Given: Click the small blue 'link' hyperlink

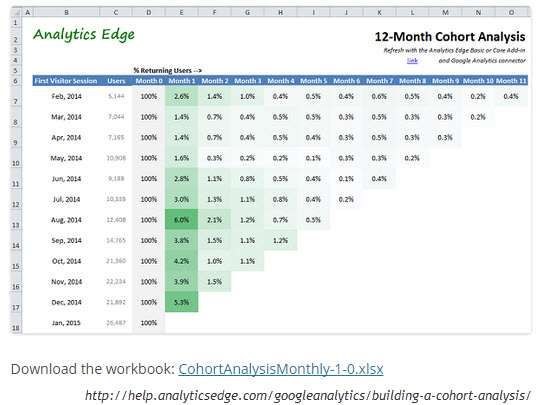Looking at the screenshot, I should click(412, 61).
